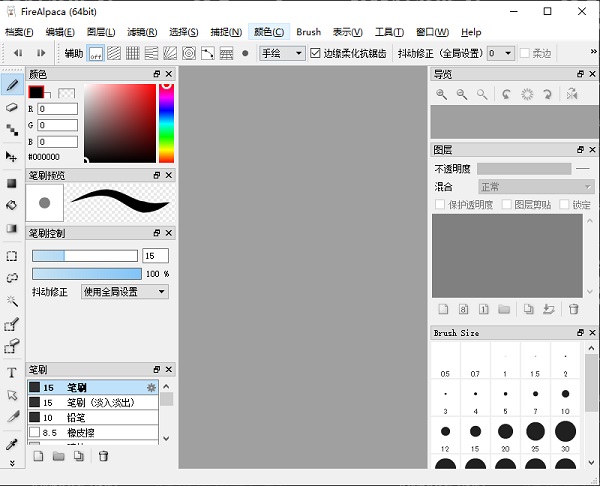
Task: Click the zoom in icon in navigator
Action: point(442,94)
